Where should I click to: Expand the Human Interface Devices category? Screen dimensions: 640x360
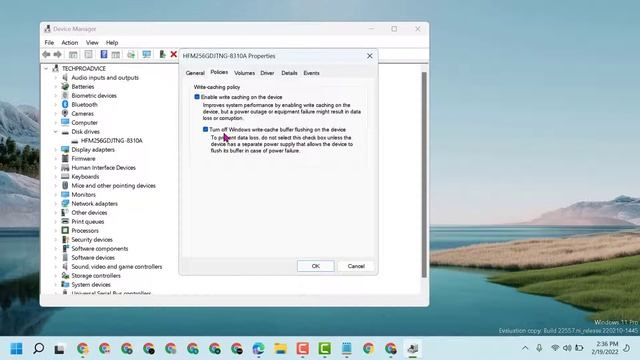coord(56,168)
